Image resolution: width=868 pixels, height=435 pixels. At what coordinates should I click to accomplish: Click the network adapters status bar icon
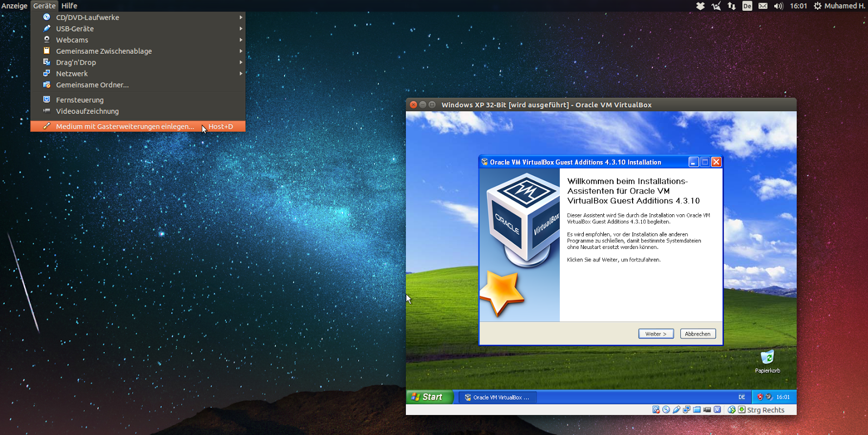[687, 410]
